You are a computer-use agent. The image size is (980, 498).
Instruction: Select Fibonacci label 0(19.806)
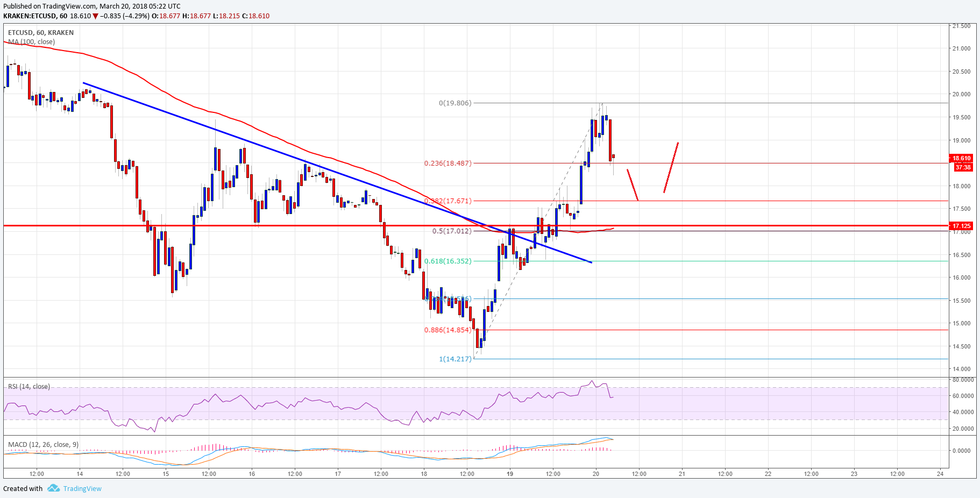pos(455,103)
